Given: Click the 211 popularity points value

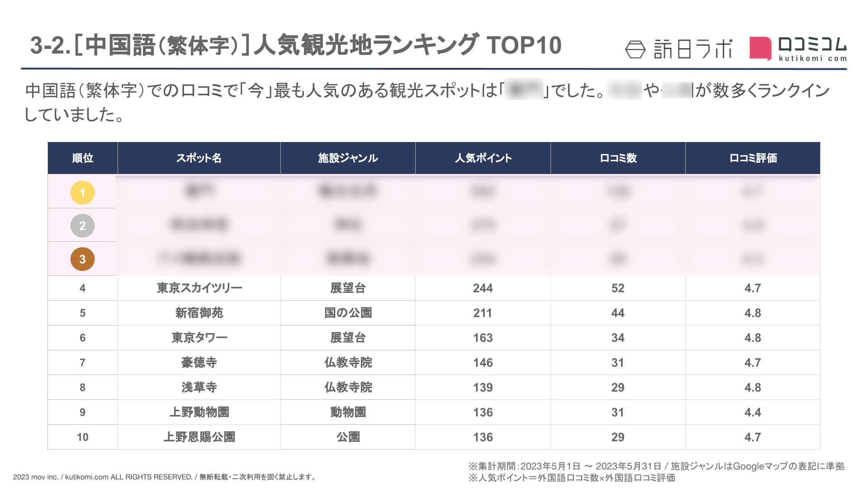Looking at the screenshot, I should click(483, 313).
